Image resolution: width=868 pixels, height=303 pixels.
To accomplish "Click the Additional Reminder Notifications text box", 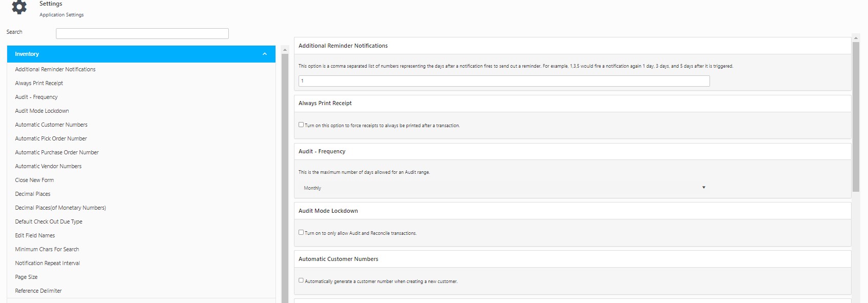I will pos(504,81).
